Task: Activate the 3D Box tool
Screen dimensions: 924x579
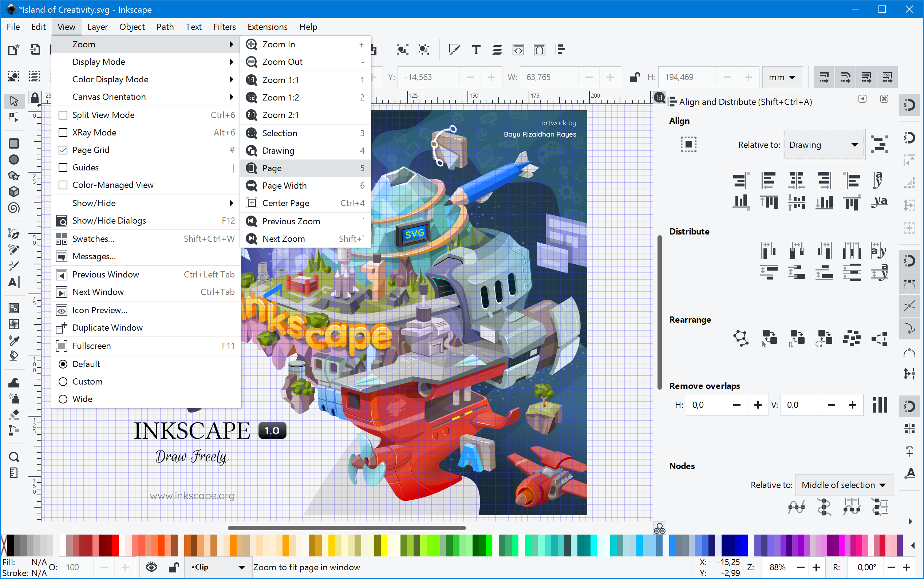Action: click(x=14, y=192)
